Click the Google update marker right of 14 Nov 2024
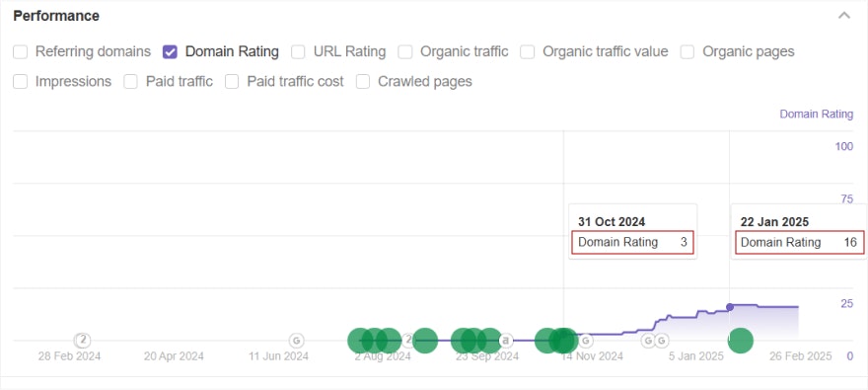The height and width of the screenshot is (390, 868). (x=585, y=341)
